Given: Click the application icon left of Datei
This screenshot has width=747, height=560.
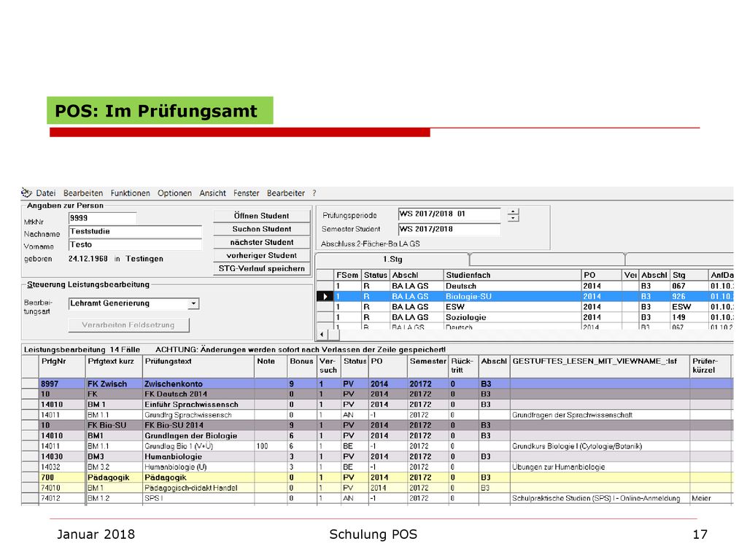Looking at the screenshot, I should (x=26, y=192).
